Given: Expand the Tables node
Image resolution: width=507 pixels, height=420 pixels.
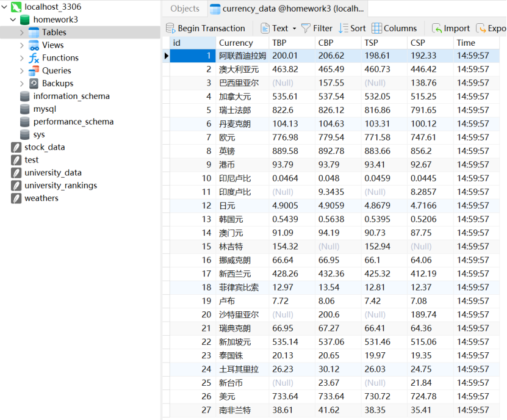Looking at the screenshot, I should (x=22, y=32).
